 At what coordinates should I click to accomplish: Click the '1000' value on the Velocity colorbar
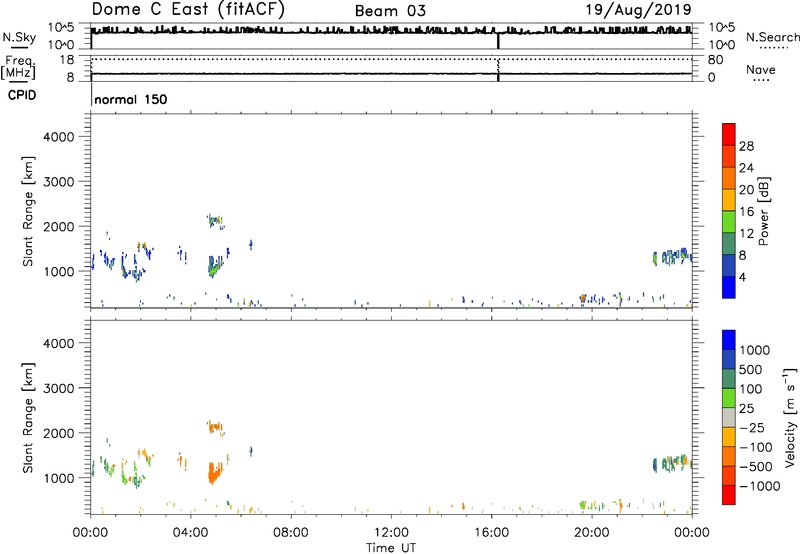[x=755, y=350]
